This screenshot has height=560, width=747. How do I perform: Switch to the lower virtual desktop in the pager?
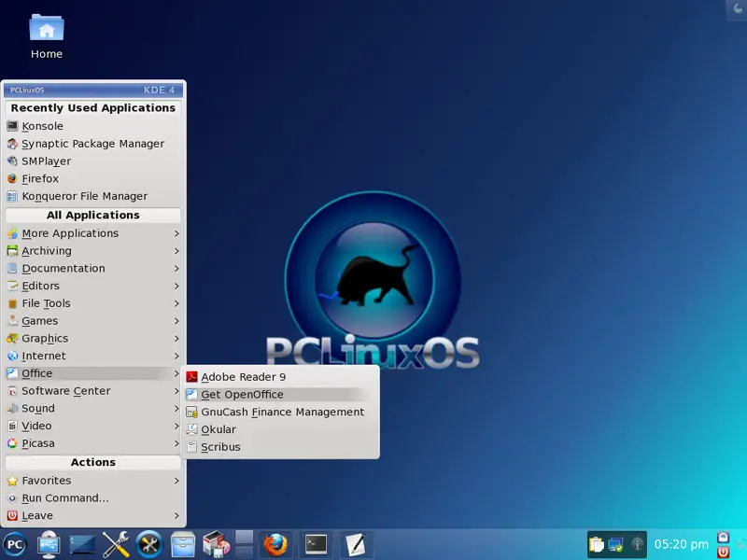pos(244,552)
